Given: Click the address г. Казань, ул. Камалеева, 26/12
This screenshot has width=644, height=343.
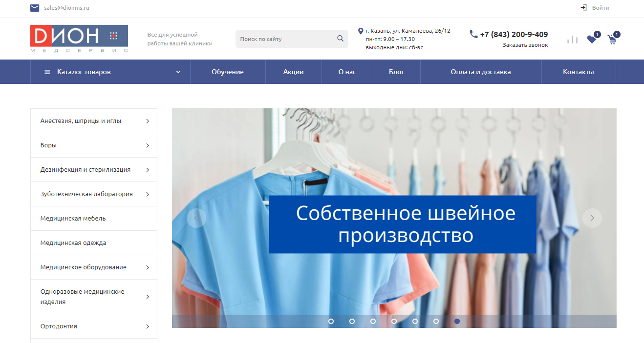Looking at the screenshot, I should (x=408, y=31).
